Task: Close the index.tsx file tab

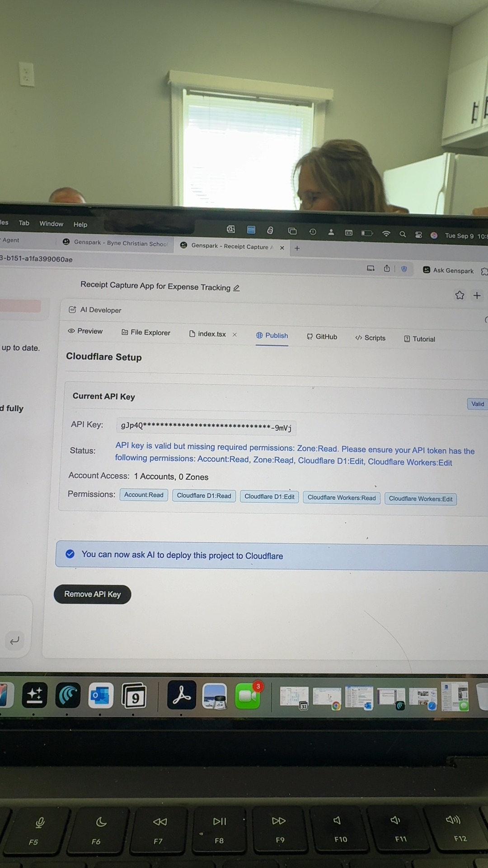Action: click(x=235, y=335)
